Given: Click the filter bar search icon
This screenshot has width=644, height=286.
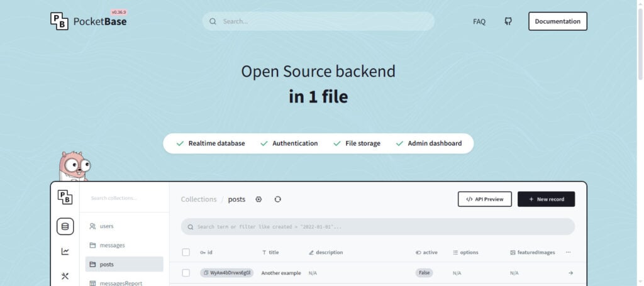Looking at the screenshot, I should tap(191, 227).
